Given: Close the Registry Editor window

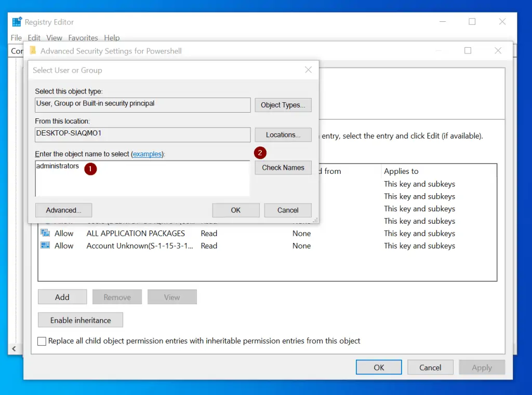Looking at the screenshot, I should 502,22.
